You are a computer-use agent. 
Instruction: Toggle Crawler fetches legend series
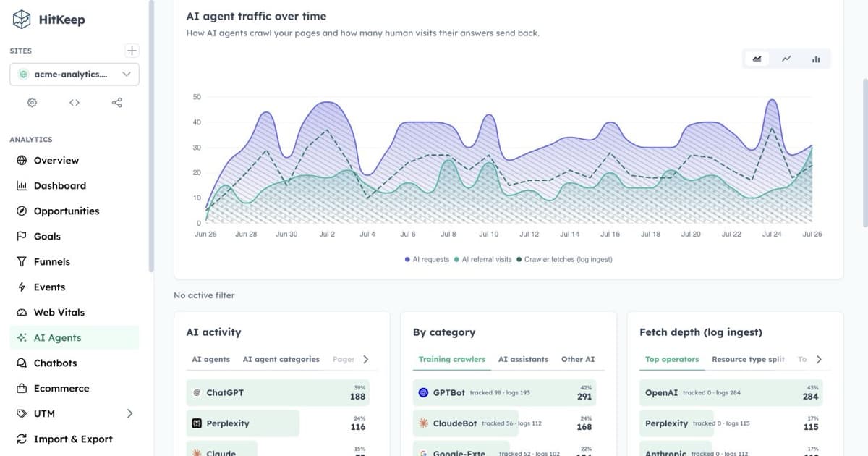tap(564, 259)
